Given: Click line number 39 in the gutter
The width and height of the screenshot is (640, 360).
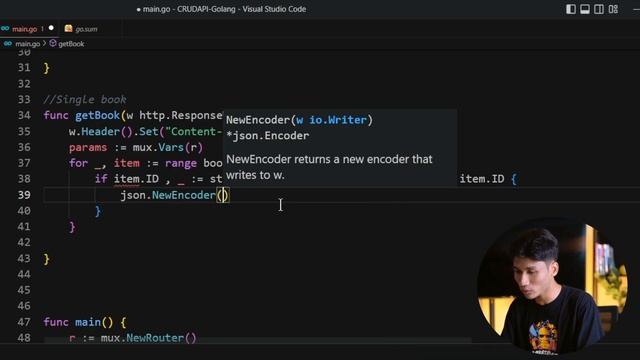Looking at the screenshot, I should pyautogui.click(x=24, y=195).
